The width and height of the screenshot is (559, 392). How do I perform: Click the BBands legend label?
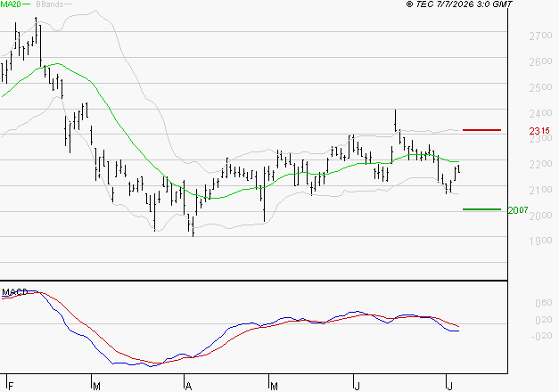click(x=50, y=4)
